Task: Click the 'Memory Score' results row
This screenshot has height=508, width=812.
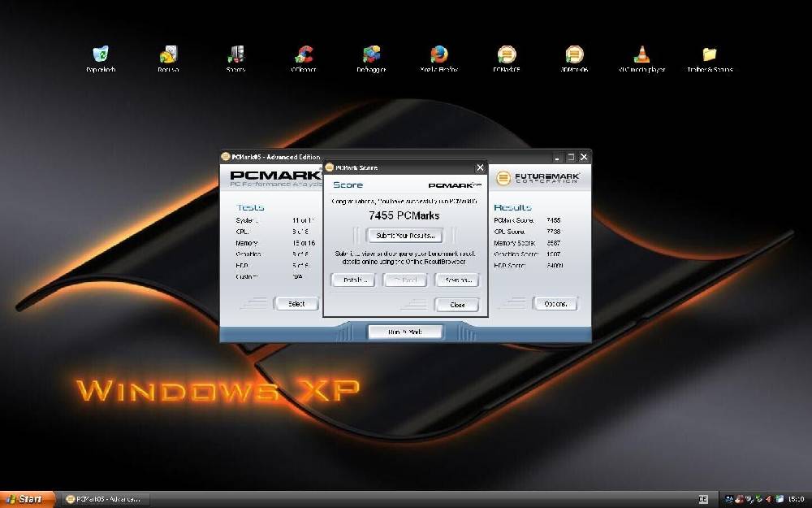Action: 529,243
